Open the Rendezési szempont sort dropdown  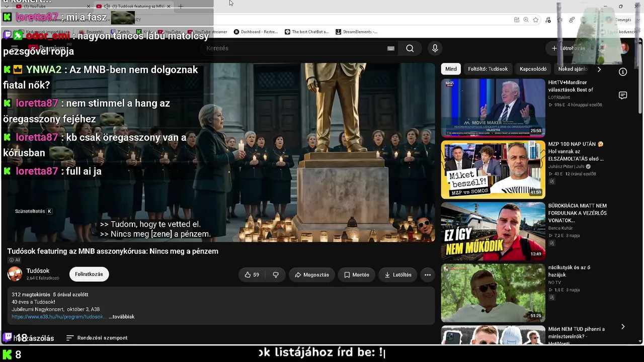click(x=97, y=338)
